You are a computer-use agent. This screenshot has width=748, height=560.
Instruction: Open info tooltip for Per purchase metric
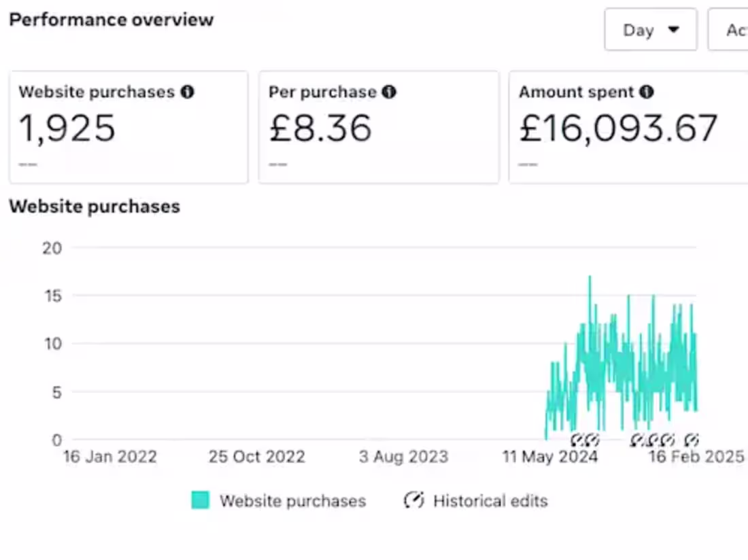389,92
